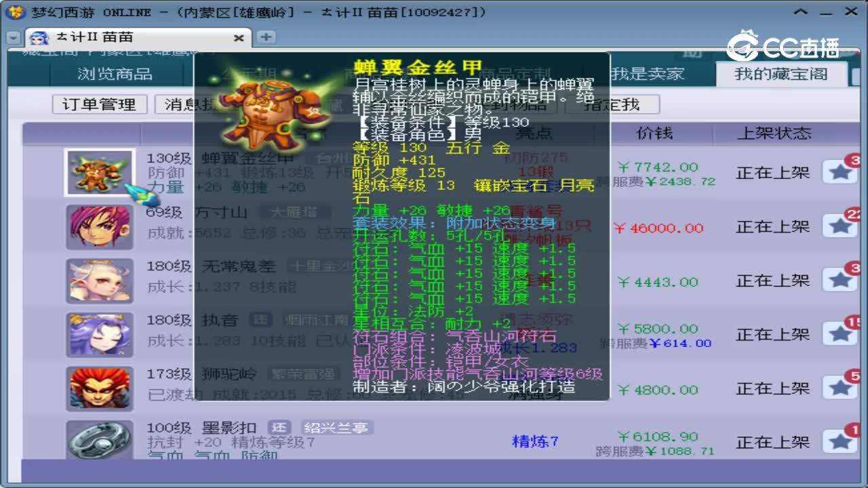Select the 无常鬼差 pet portrait
The width and height of the screenshot is (868, 488).
click(99, 281)
